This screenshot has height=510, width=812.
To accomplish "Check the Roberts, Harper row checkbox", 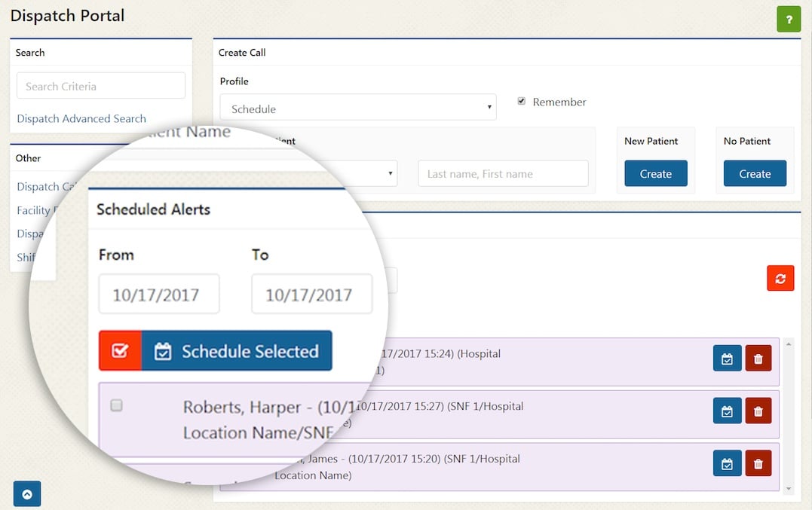I will (x=116, y=405).
